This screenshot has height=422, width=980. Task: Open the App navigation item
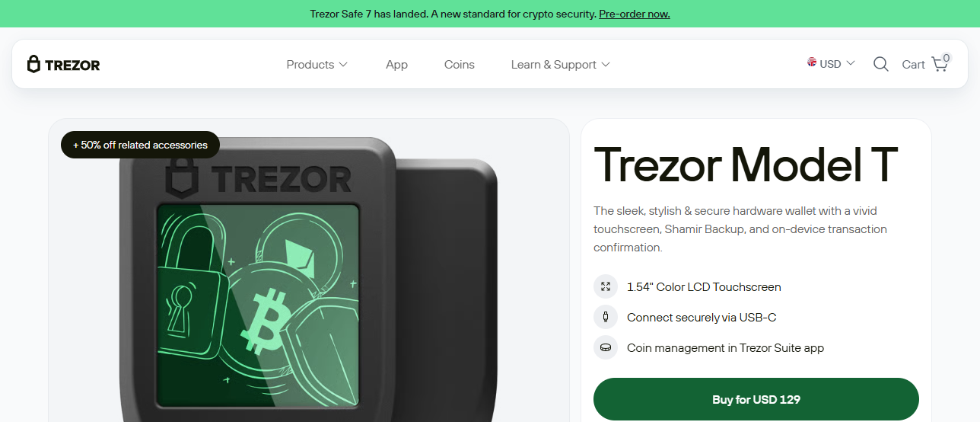tap(396, 65)
